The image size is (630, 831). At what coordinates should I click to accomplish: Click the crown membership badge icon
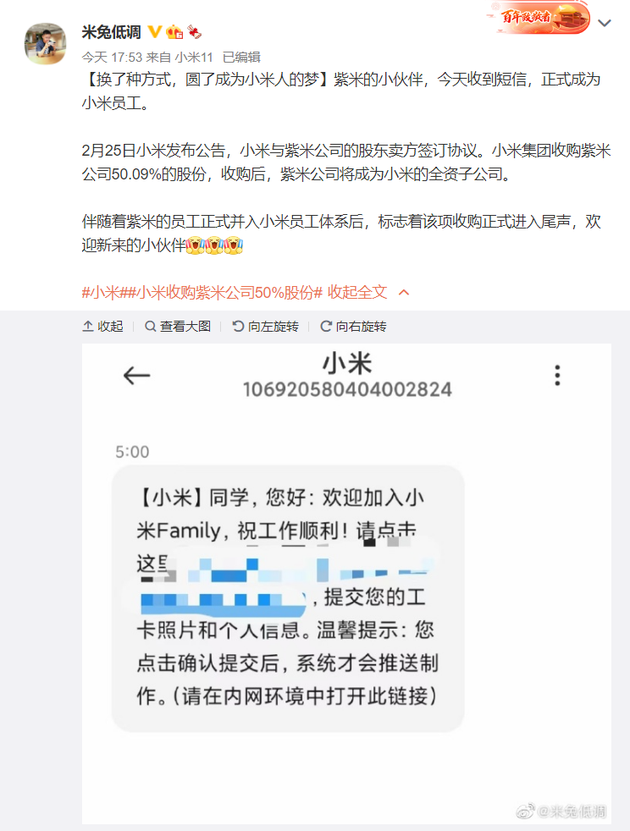[x=174, y=32]
